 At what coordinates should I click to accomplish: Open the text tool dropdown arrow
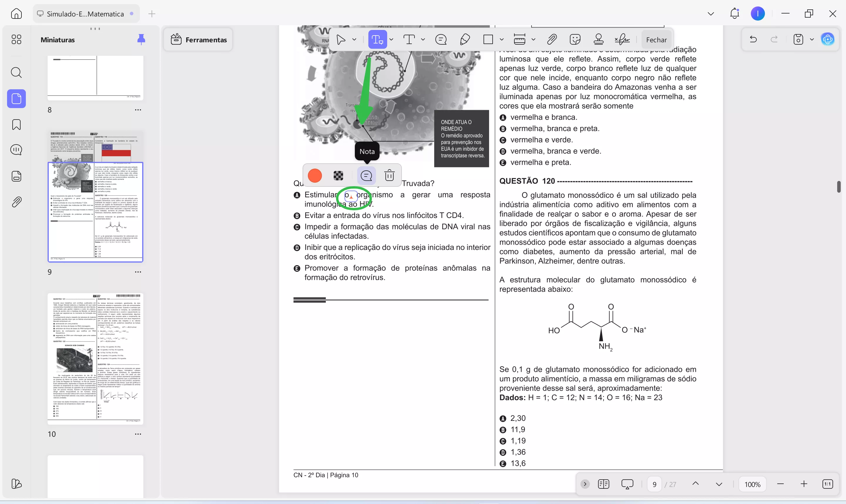click(423, 40)
